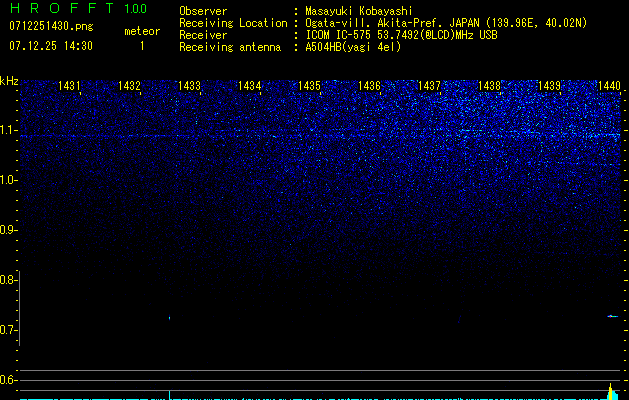Click the kHz axis unit label
Image resolution: width=629 pixels, height=400 pixels.
click(x=9, y=81)
